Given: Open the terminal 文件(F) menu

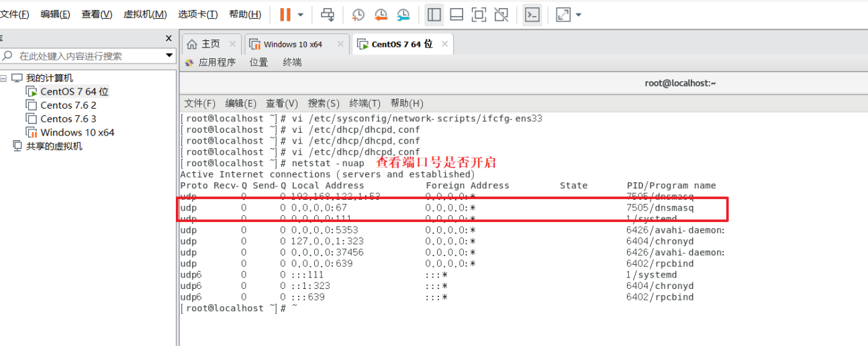Looking at the screenshot, I should (199, 103).
